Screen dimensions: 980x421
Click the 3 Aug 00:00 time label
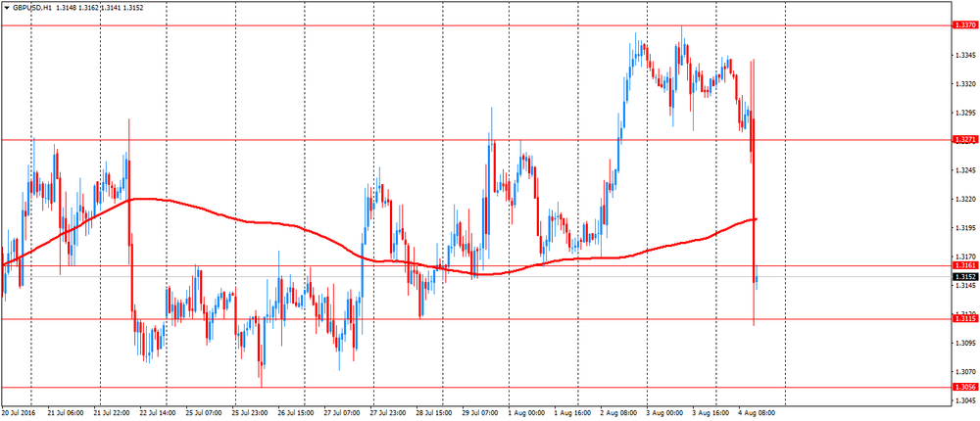(x=665, y=413)
